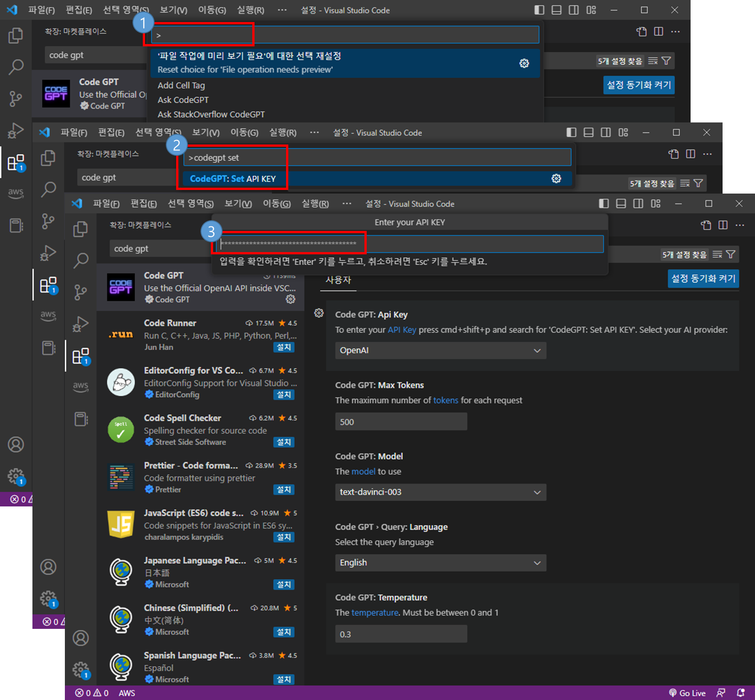Open gear beside Code GPT: Api Key setting
Screen dimensions: 755x700
click(x=319, y=313)
